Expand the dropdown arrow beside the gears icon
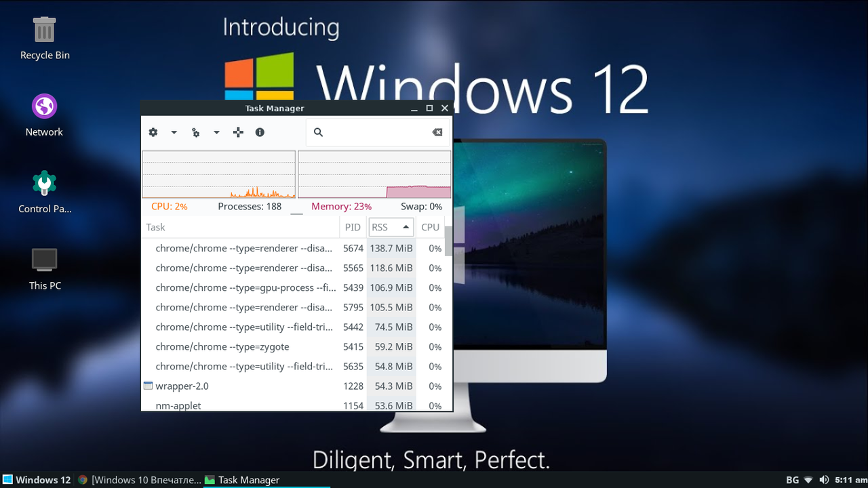The height and width of the screenshot is (488, 868). [216, 133]
